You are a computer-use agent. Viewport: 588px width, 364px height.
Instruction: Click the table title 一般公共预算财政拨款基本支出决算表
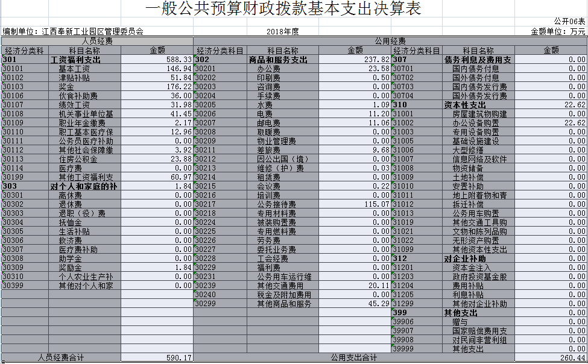[x=283, y=10]
